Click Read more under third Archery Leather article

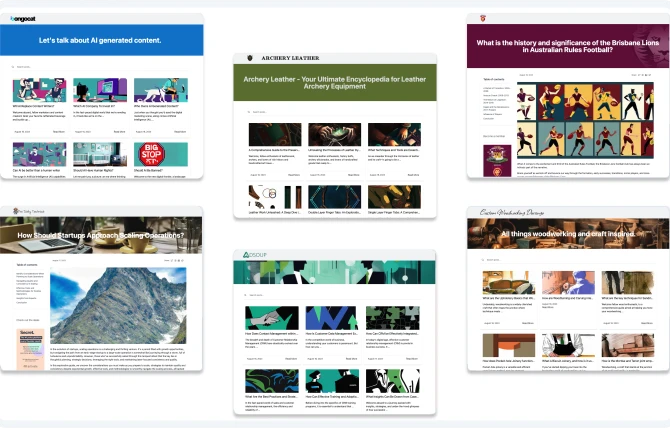click(x=414, y=175)
